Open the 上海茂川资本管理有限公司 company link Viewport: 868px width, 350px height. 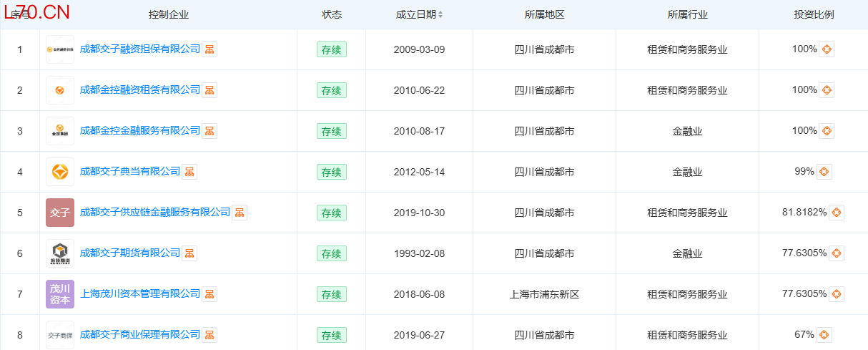[140, 294]
